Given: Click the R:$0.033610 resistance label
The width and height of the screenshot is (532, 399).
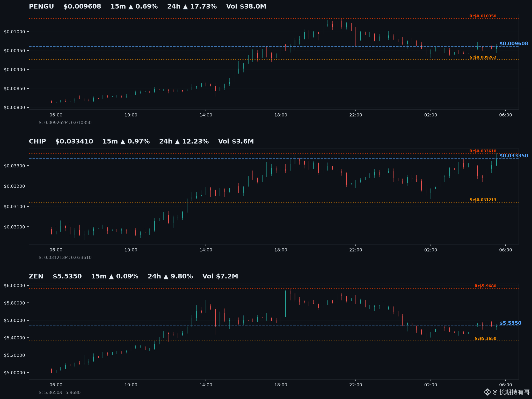Looking at the screenshot, I should pyautogui.click(x=483, y=151).
